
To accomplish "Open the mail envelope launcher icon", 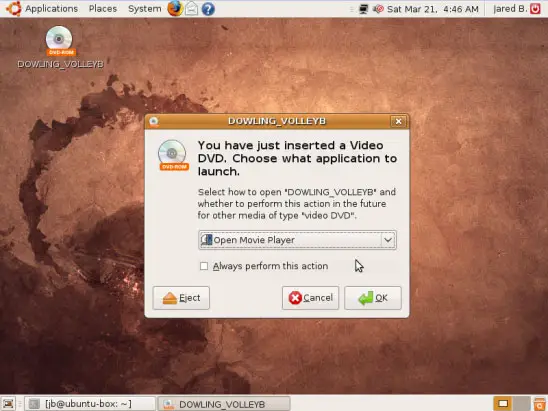I will pos(192,9).
